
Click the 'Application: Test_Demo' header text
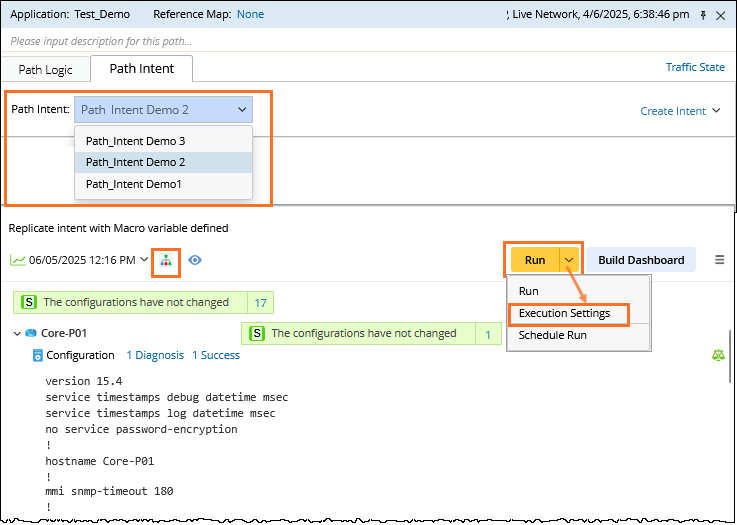click(x=70, y=14)
